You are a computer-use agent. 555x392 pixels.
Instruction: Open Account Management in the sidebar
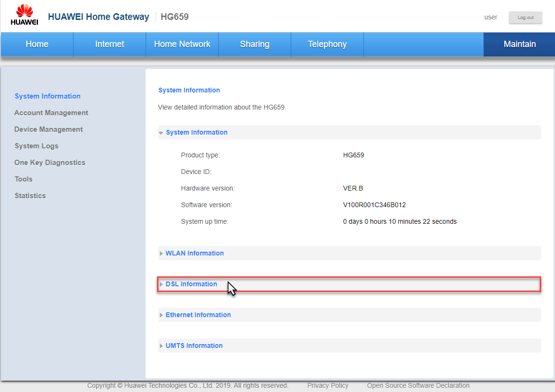(51, 113)
